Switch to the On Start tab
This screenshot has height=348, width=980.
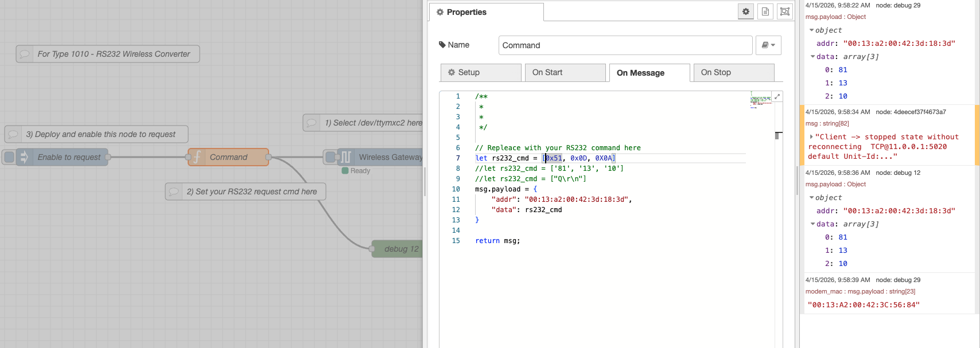pyautogui.click(x=565, y=73)
